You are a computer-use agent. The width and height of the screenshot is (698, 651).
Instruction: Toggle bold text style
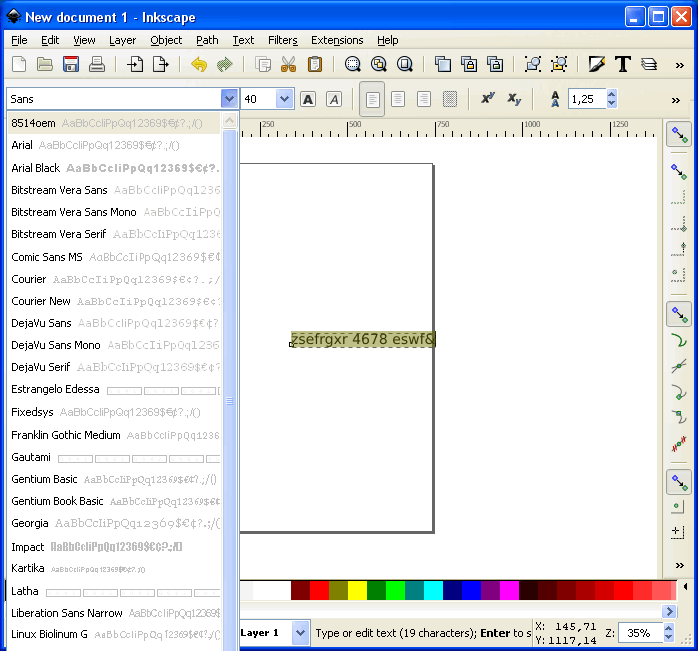coord(308,99)
